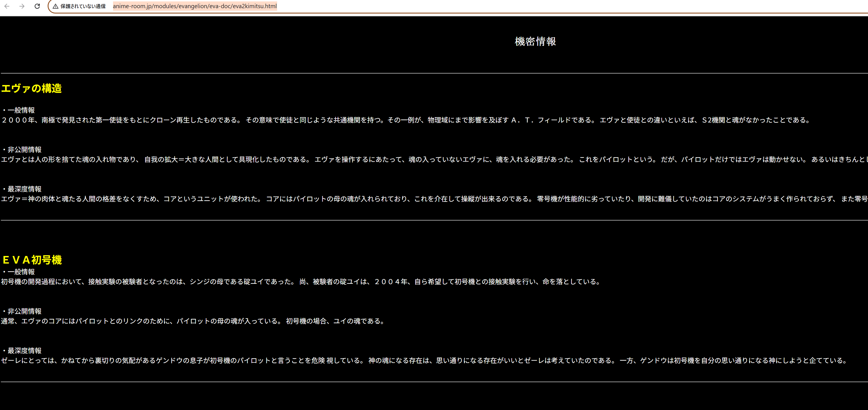
Task: Reload the current page
Action: [x=37, y=6]
